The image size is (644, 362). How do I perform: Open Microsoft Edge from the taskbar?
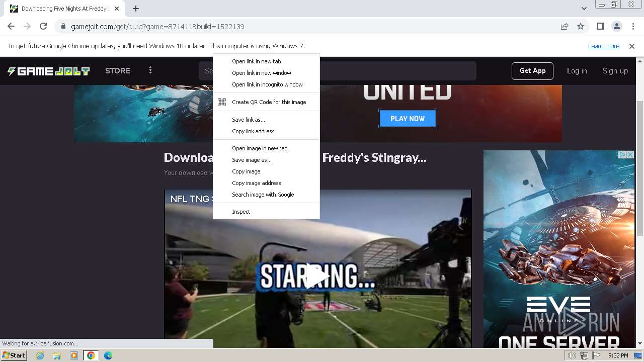pos(108,355)
